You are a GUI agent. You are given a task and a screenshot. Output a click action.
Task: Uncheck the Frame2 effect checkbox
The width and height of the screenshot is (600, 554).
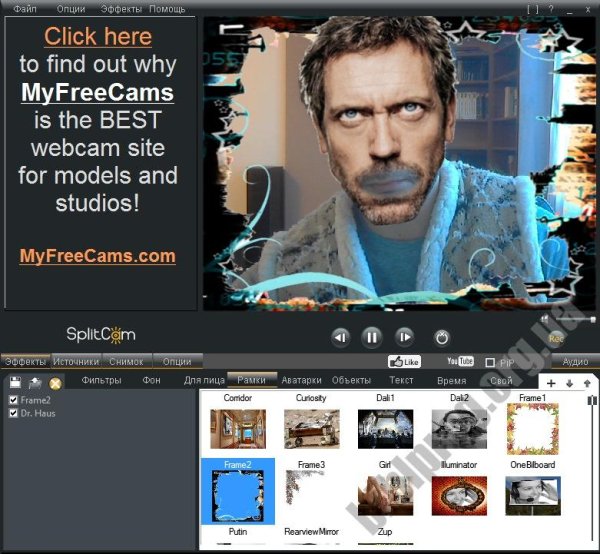(13, 400)
